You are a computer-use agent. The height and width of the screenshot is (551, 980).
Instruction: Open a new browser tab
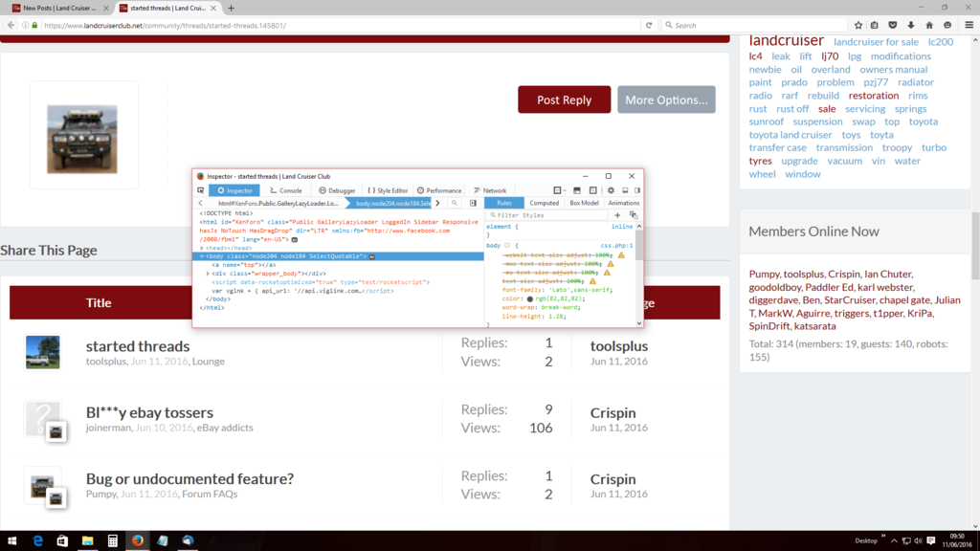click(232, 8)
